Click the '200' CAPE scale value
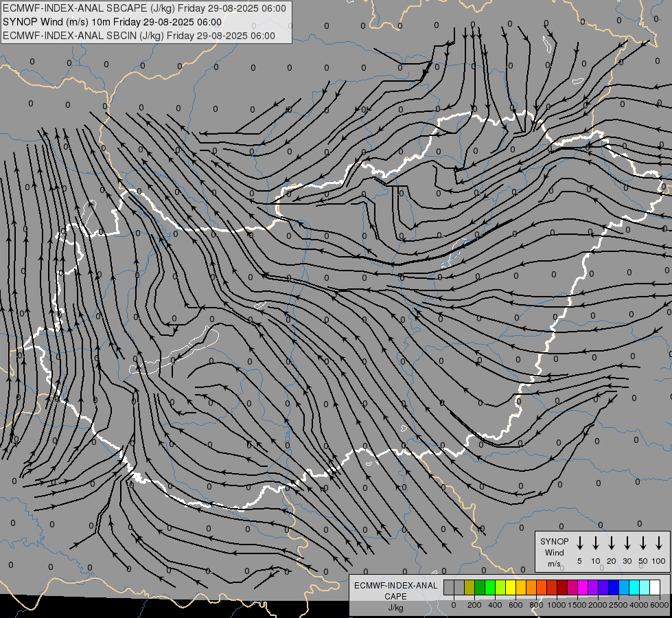 point(474,605)
